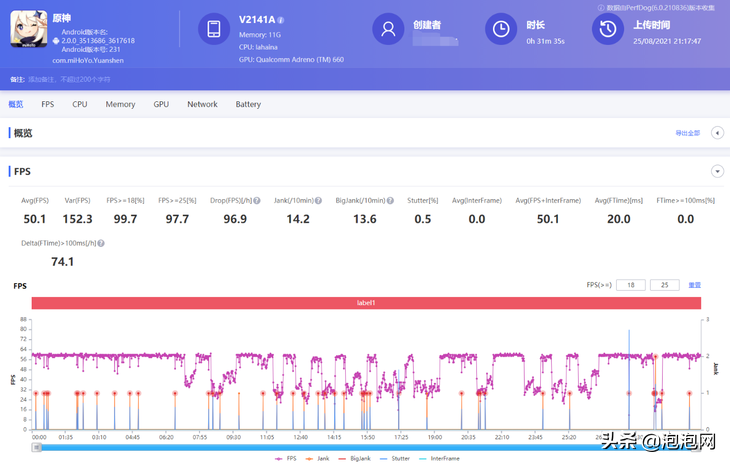Click the Delta(FTime) value 74.1
This screenshot has width=730, height=464.
pos(62,262)
